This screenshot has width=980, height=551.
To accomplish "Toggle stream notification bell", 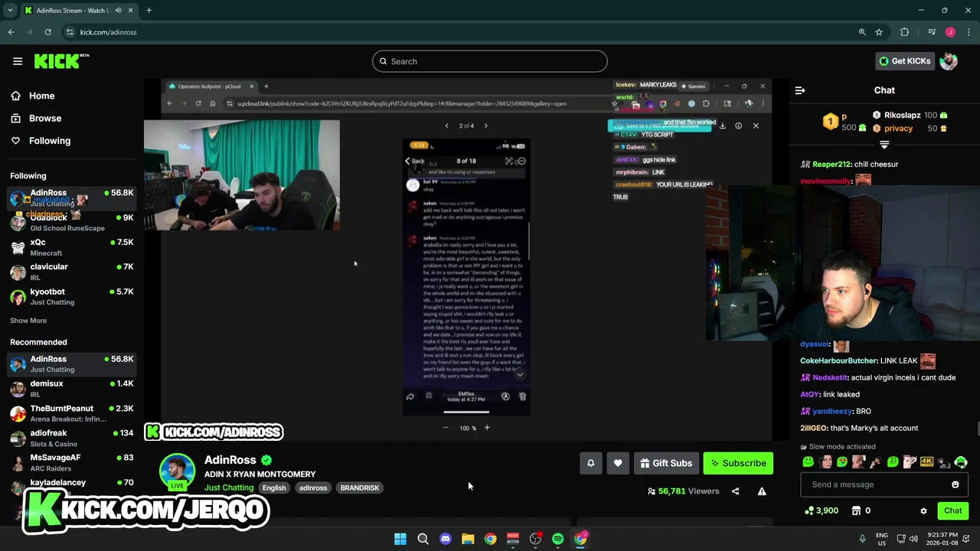I will 590,463.
